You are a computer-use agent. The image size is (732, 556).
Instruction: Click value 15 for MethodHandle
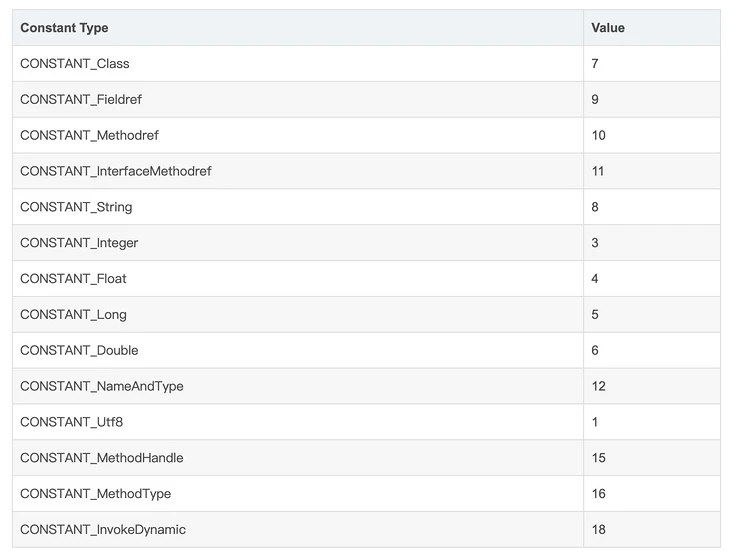pos(598,458)
